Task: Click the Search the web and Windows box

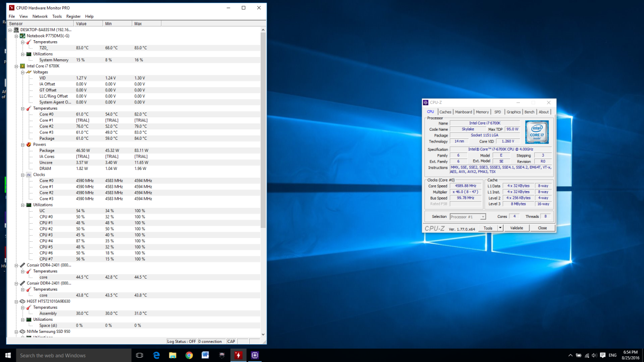Action: click(x=74, y=355)
